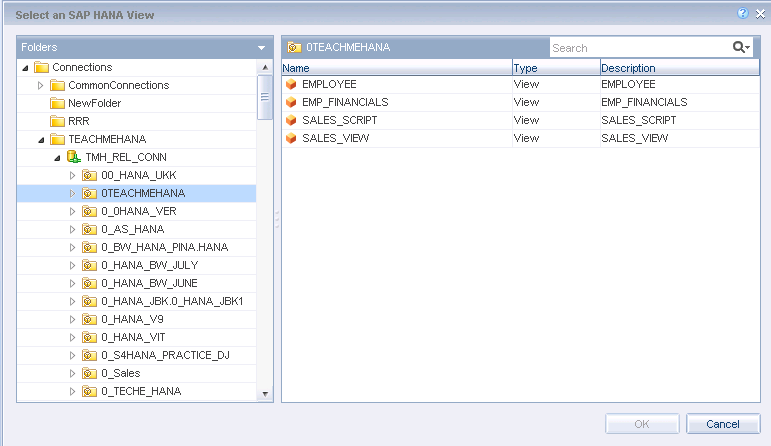Sort by the Description column header
The height and width of the screenshot is (446, 771).
pyautogui.click(x=680, y=68)
